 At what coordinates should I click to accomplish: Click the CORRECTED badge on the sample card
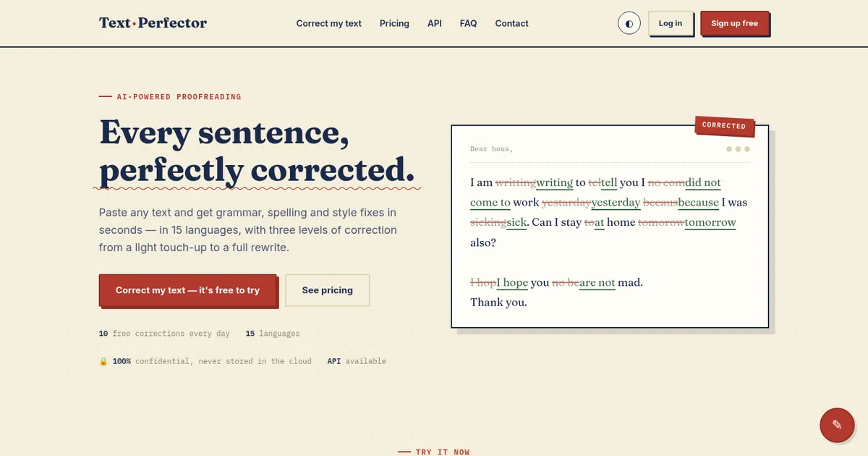click(x=724, y=126)
